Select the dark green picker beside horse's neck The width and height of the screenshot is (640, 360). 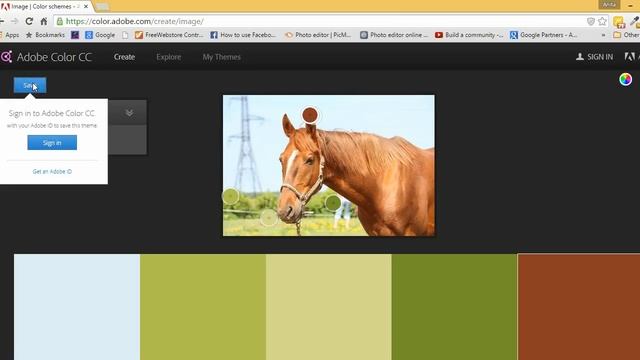[x=333, y=202]
